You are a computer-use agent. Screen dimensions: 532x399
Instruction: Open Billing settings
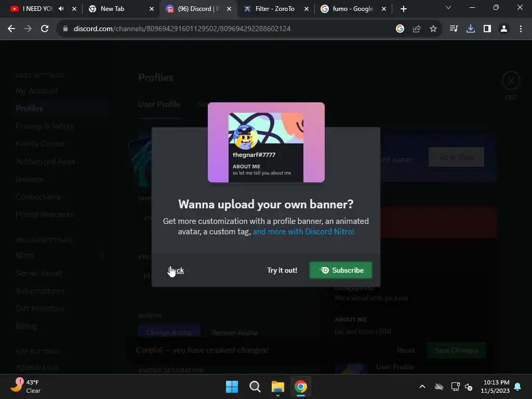pos(26,326)
